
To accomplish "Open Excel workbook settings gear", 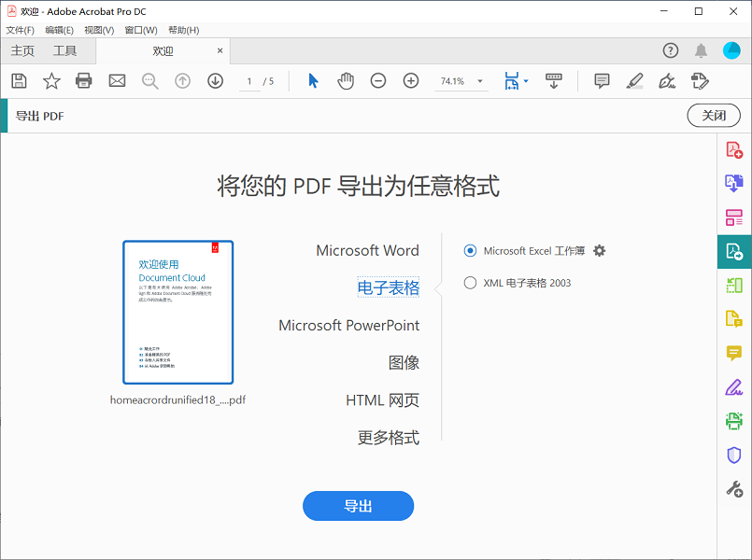I will tap(600, 250).
